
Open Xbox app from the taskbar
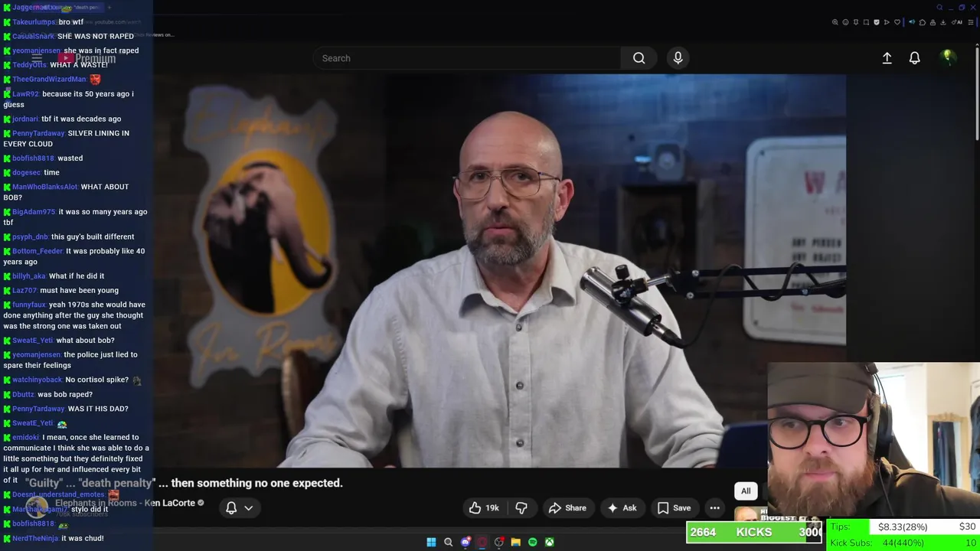549,542
